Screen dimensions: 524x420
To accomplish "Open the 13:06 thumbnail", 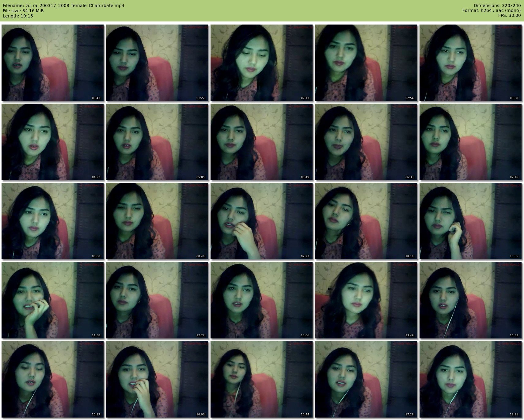I will pyautogui.click(x=261, y=300).
